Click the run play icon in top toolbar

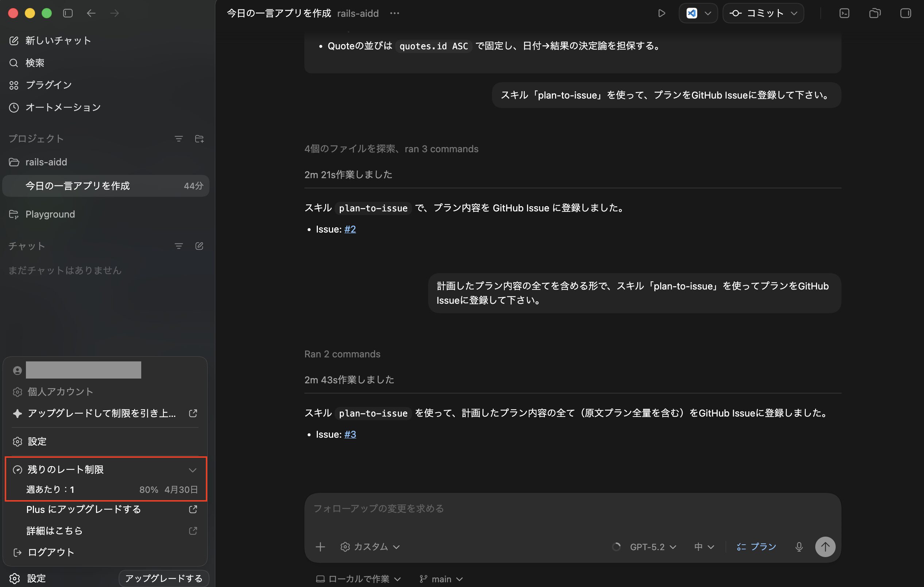pos(661,14)
